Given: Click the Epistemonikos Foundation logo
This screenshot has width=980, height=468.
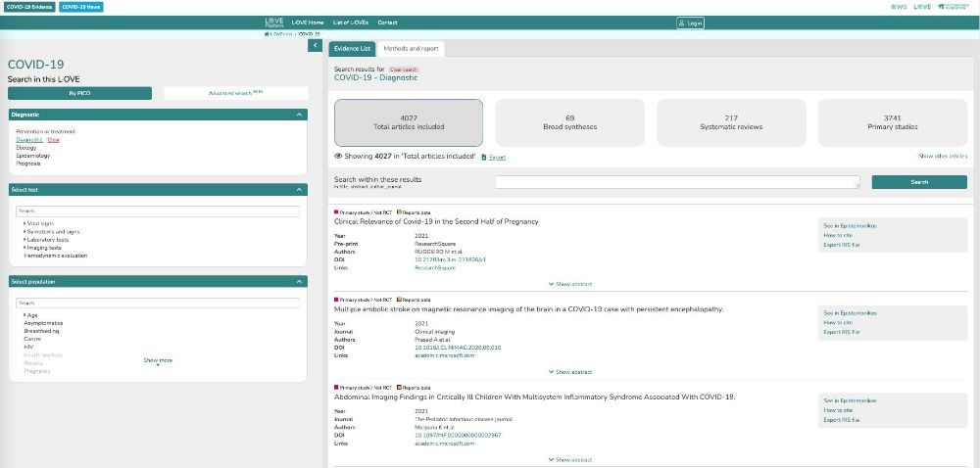Looking at the screenshot, I should coord(955,7).
